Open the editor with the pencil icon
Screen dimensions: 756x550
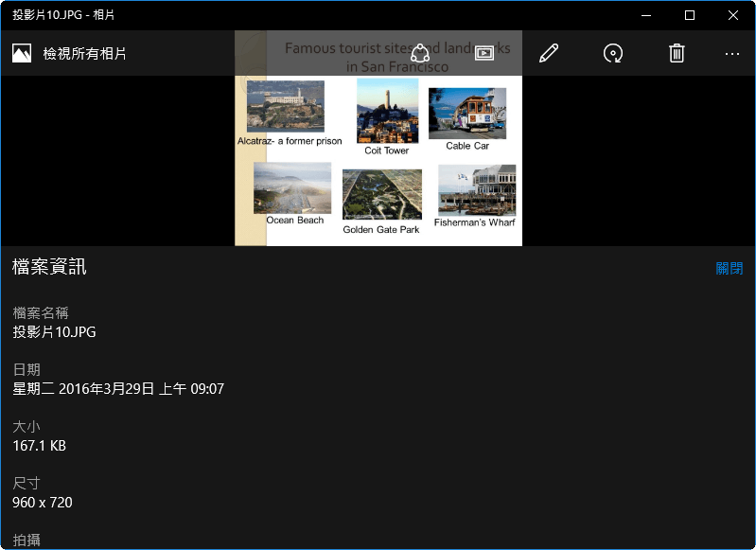click(549, 53)
